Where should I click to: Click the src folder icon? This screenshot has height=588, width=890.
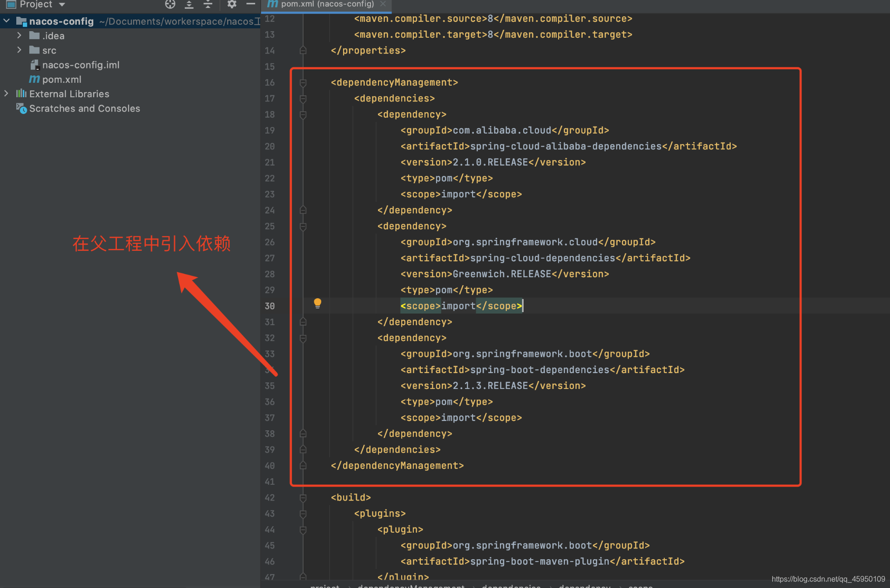coord(34,50)
